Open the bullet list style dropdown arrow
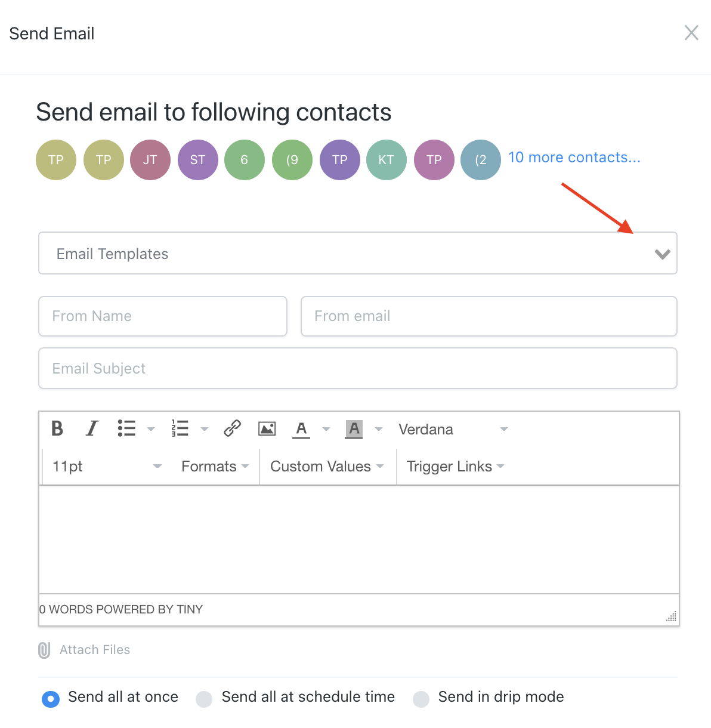The image size is (711, 728). [151, 429]
